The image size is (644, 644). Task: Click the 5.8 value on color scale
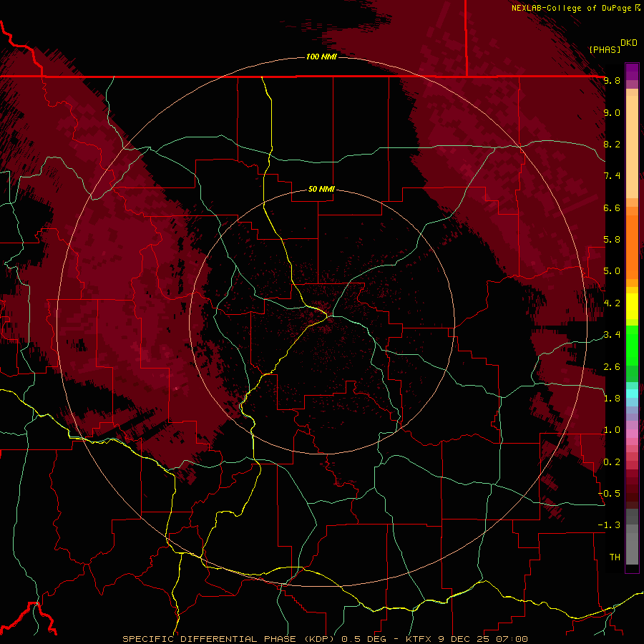612,240
